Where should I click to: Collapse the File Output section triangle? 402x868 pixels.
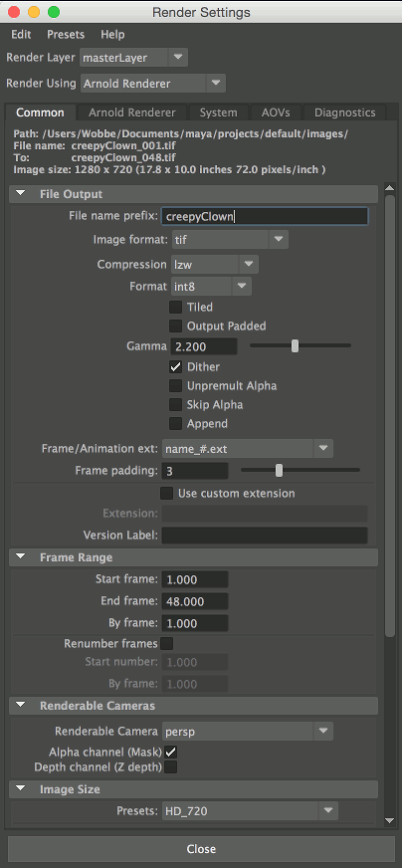(21, 194)
